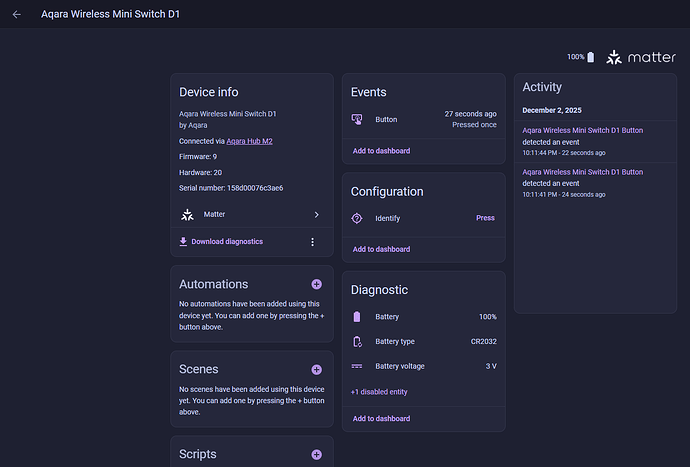
Task: Expand the Matter integration row chevron
Action: pyautogui.click(x=316, y=214)
